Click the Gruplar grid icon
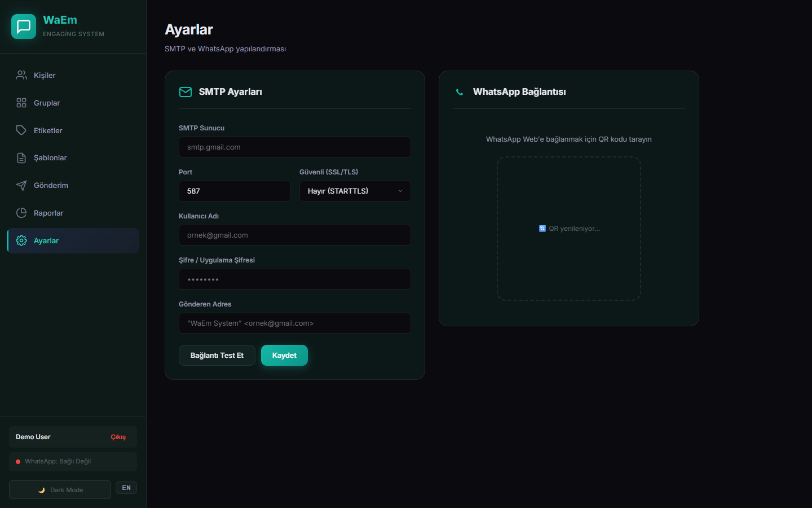 pyautogui.click(x=21, y=103)
